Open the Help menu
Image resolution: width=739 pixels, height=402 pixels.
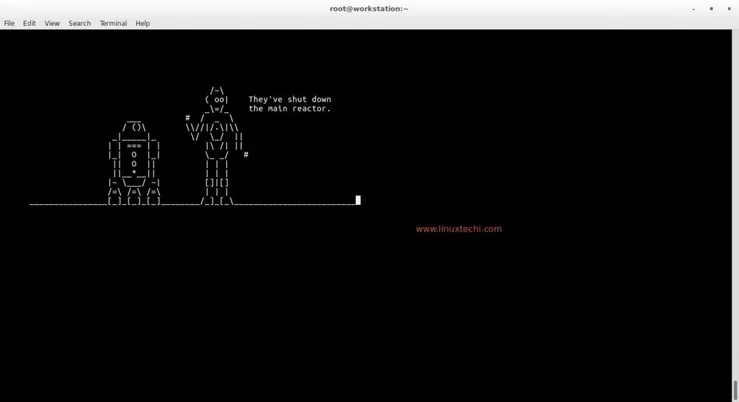tap(142, 23)
